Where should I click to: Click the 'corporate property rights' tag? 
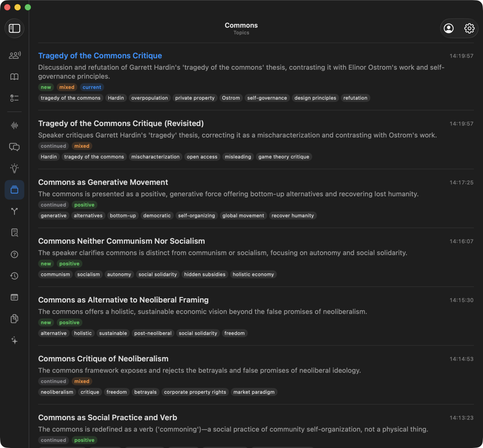[x=195, y=392]
